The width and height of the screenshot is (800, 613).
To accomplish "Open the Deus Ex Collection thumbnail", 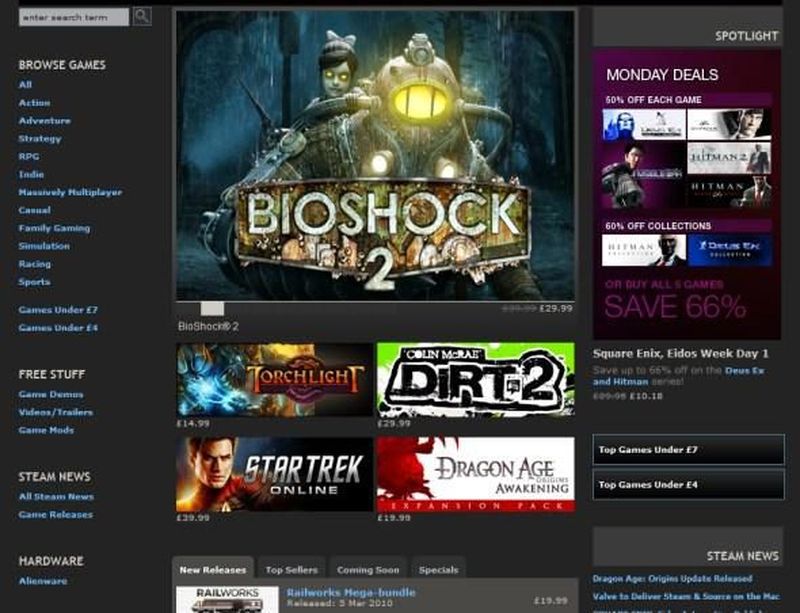I will [729, 250].
